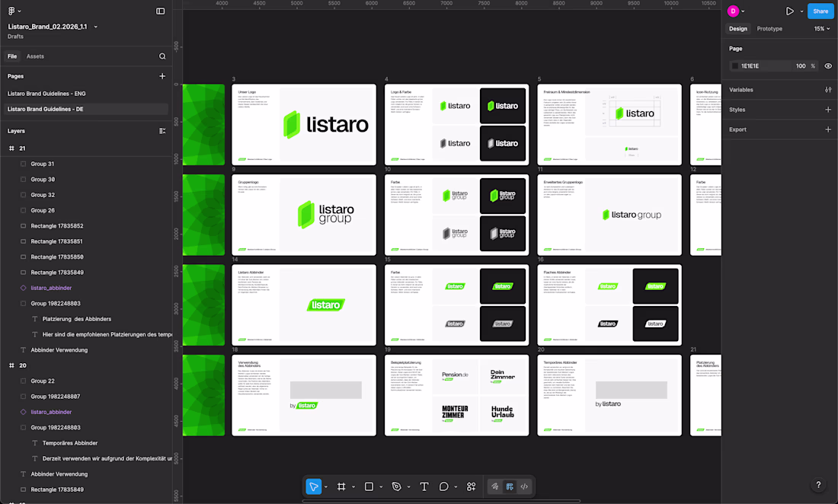Toggle the sidebar panel layout icon
Screen dimensions: 838x504
click(160, 11)
